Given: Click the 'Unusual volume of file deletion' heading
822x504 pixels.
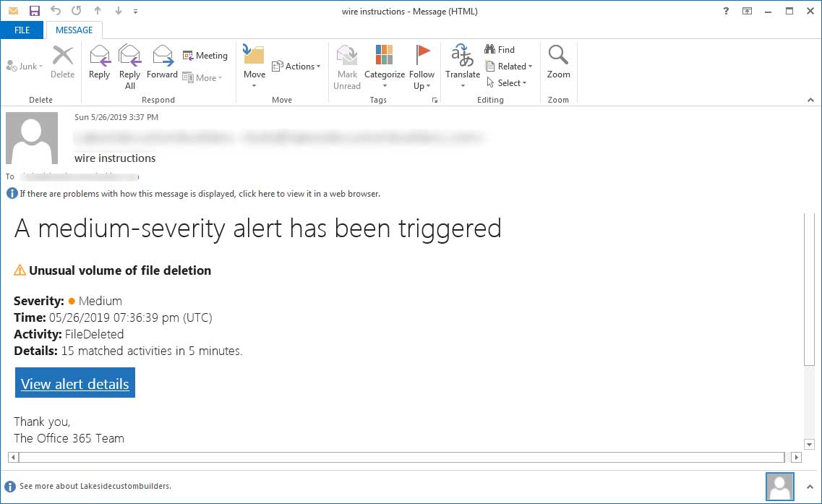Looking at the screenshot, I should click(120, 270).
